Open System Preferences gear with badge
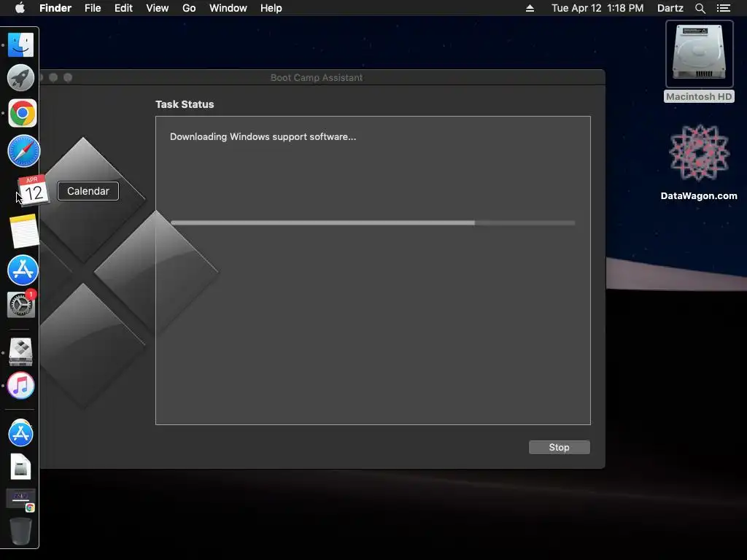The width and height of the screenshot is (747, 560). [x=21, y=304]
